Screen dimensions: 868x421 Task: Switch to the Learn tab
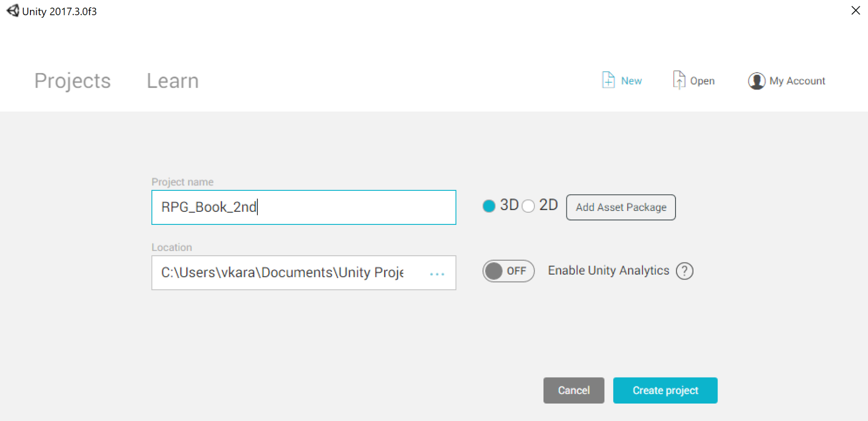[x=173, y=81]
